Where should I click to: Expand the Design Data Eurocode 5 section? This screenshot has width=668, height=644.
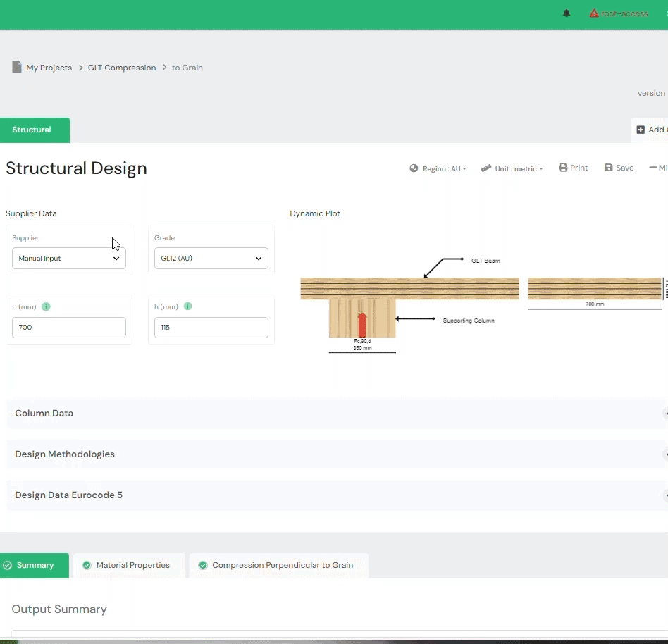click(69, 495)
